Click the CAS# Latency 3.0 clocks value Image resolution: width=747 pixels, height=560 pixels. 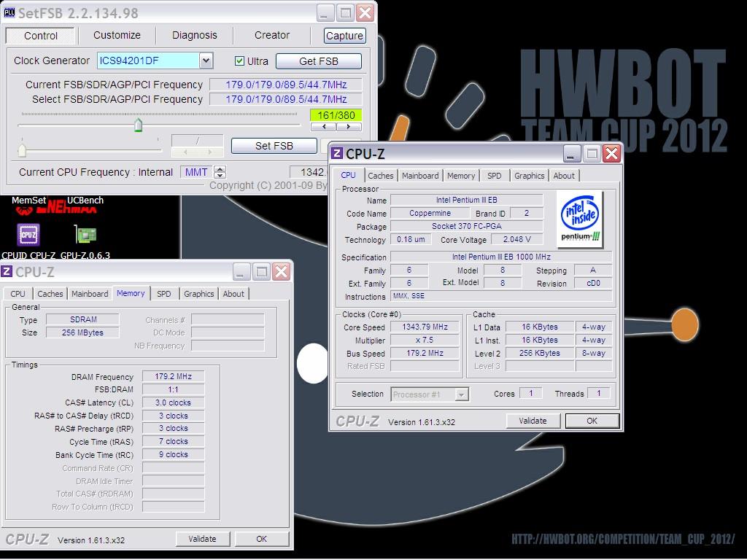tap(173, 402)
